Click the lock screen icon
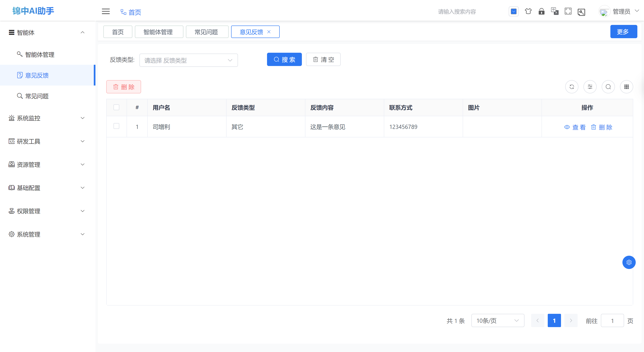The height and width of the screenshot is (352, 644). (x=541, y=11)
